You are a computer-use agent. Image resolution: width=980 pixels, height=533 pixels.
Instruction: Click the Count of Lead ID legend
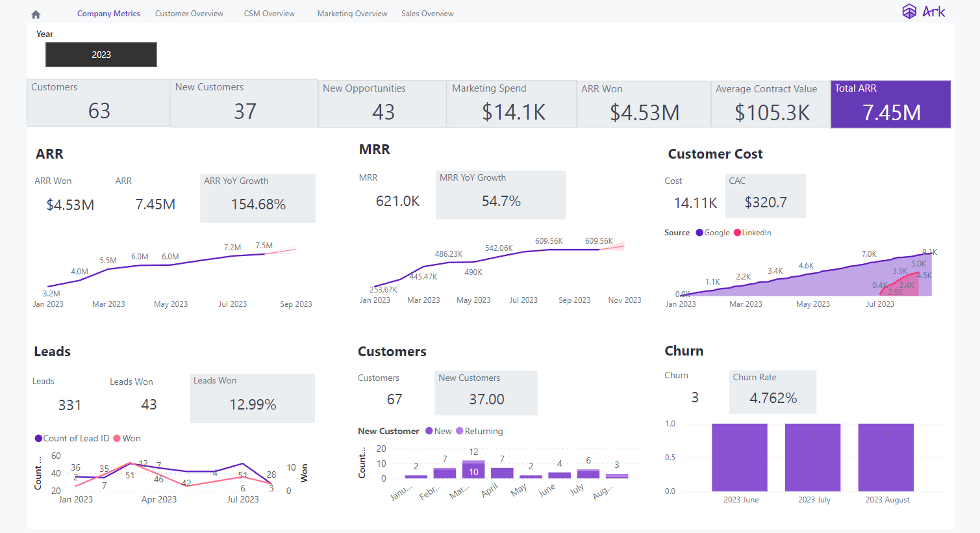73,438
